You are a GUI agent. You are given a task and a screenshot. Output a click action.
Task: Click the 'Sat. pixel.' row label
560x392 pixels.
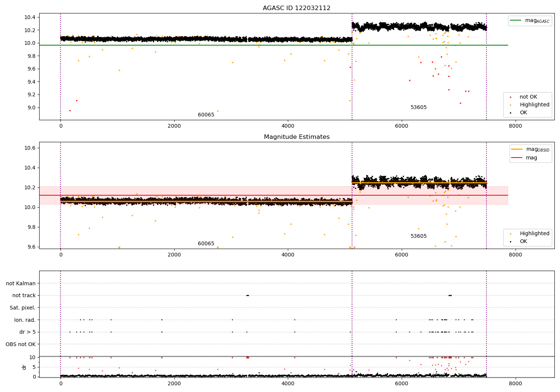22,308
